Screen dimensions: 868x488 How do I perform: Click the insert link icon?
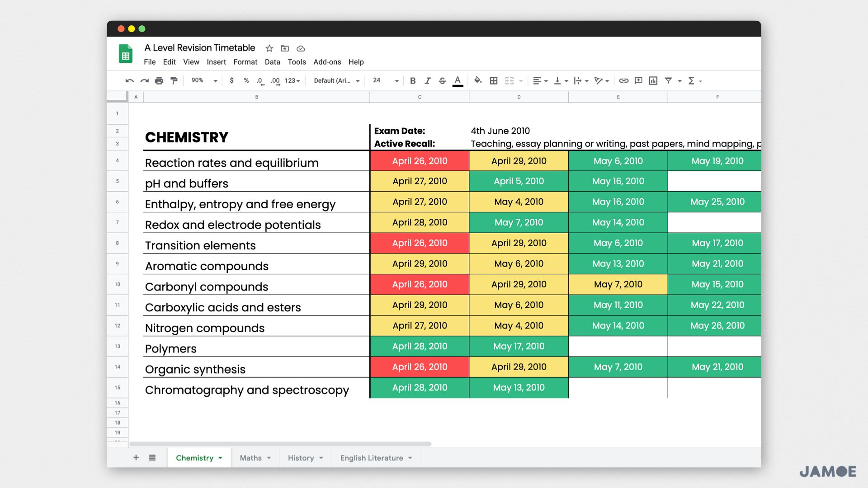coord(623,80)
